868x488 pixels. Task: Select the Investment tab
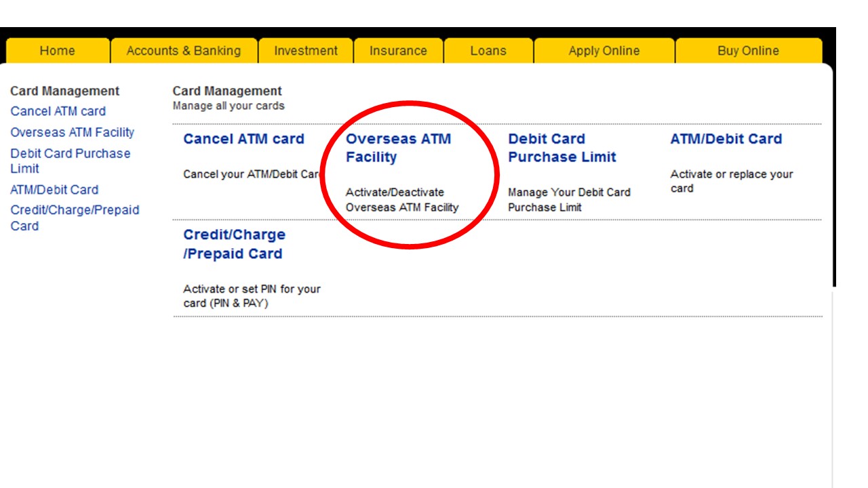coord(305,50)
